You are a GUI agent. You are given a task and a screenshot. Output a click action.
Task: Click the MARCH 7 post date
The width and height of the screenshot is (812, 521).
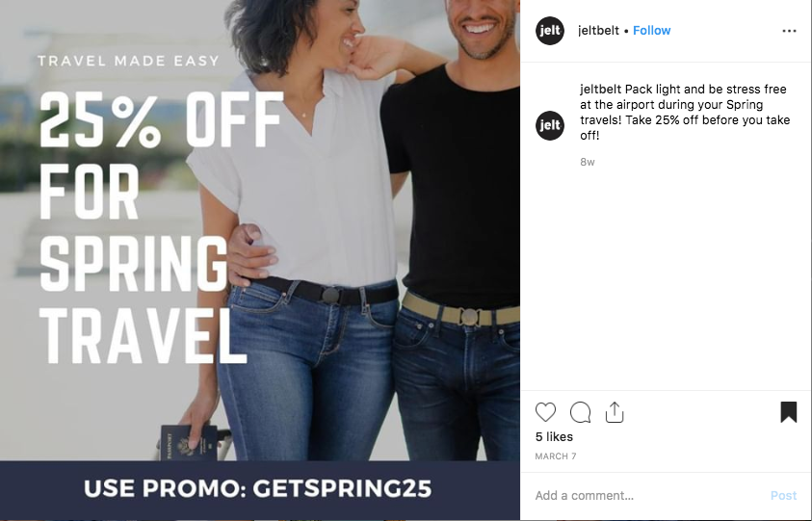click(x=556, y=456)
